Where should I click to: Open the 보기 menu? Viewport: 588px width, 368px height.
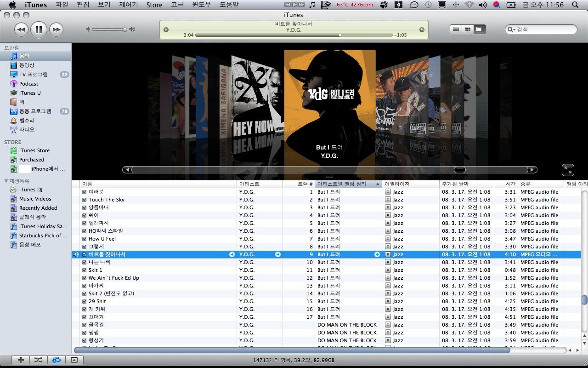coord(104,5)
